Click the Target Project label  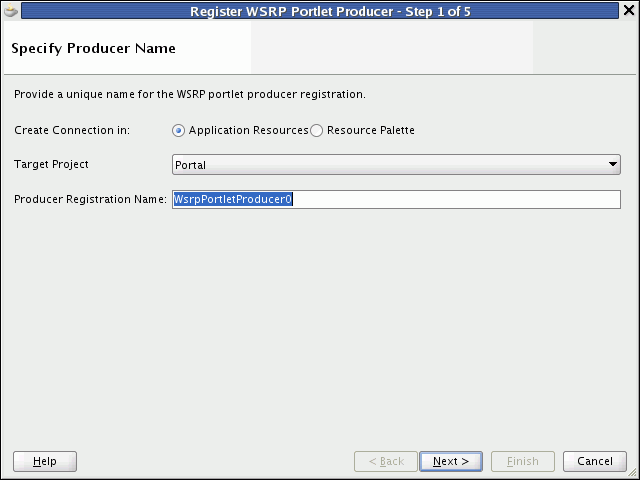point(51,164)
